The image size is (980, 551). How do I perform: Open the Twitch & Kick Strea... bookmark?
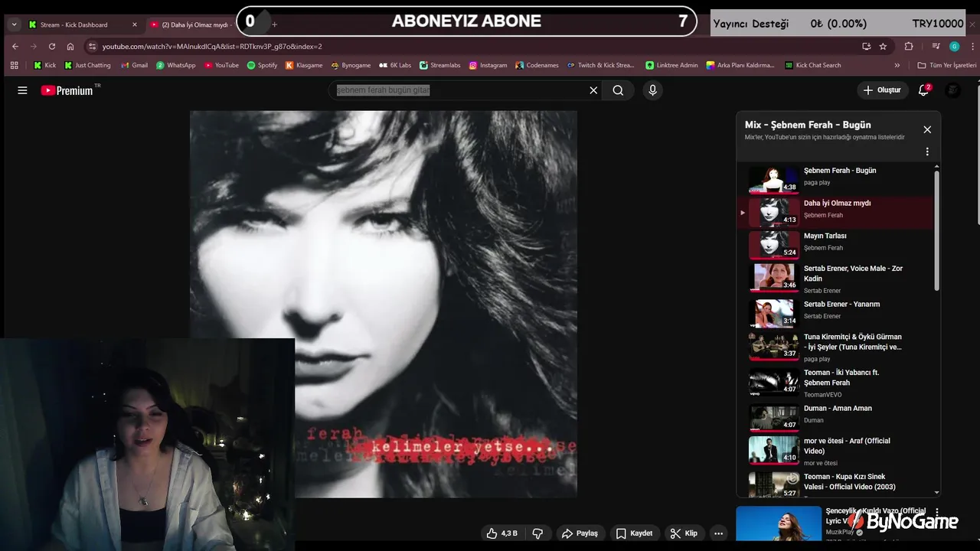(601, 65)
